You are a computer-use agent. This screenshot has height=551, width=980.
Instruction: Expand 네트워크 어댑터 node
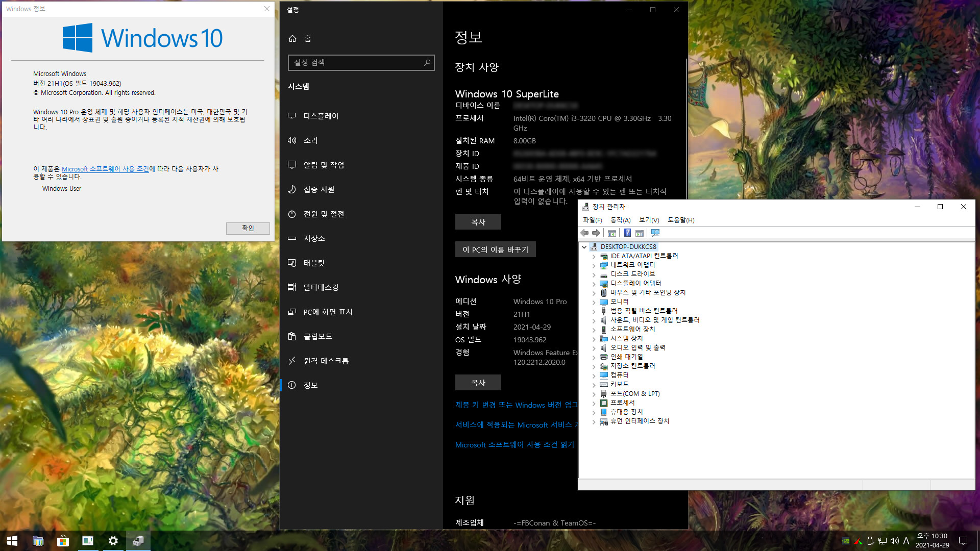point(594,266)
